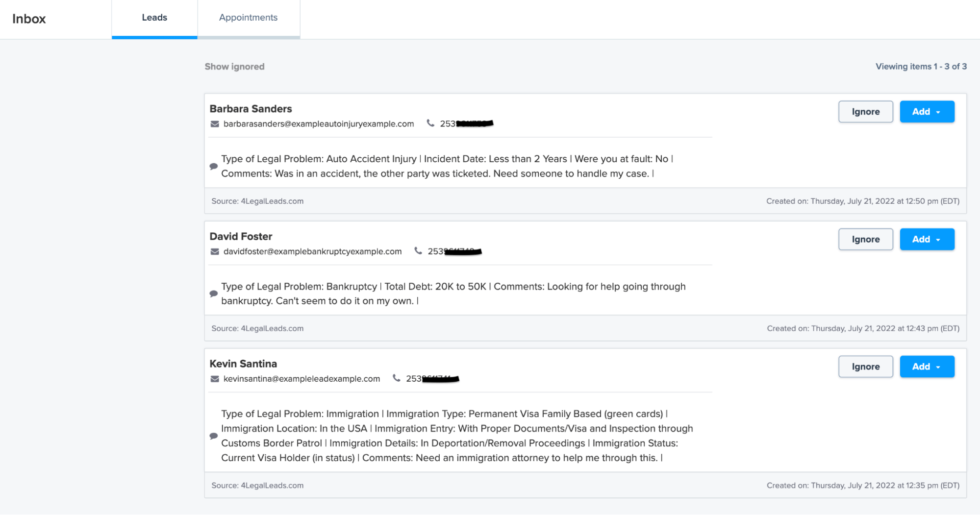This screenshot has width=980, height=515.
Task: Expand the Add dropdown for Kevin Santina
Action: (x=927, y=367)
